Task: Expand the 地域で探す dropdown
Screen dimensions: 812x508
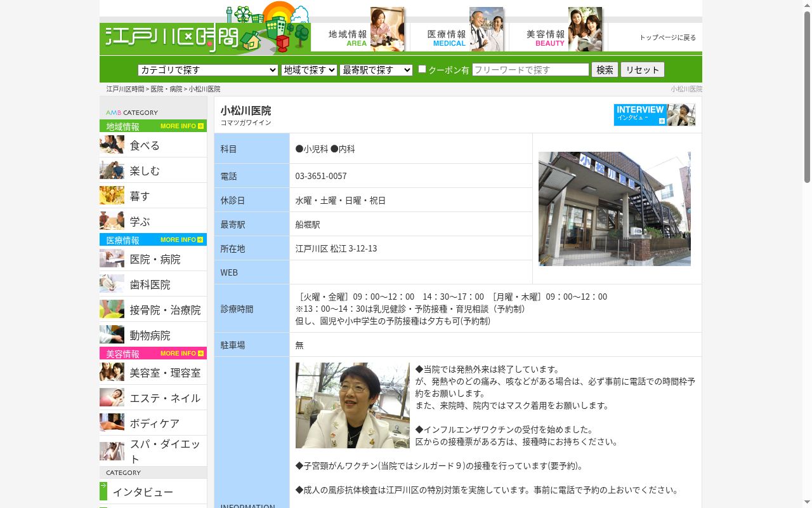Action: click(309, 70)
